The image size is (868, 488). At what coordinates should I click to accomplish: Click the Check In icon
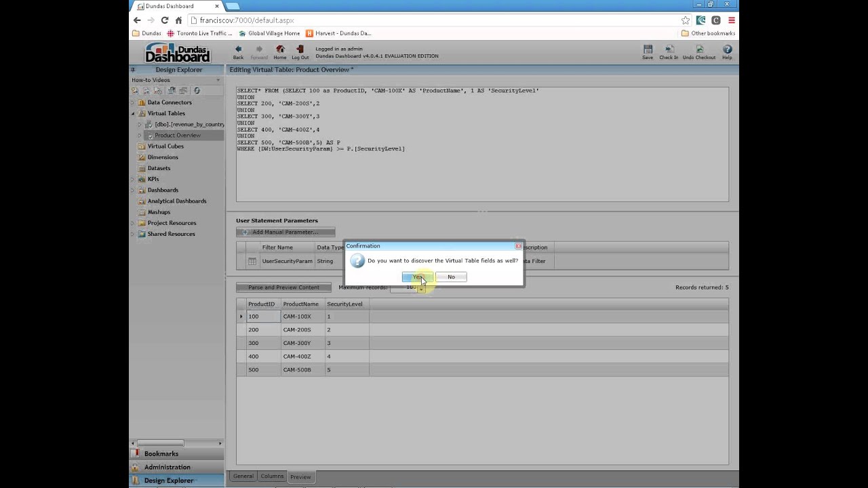tap(669, 49)
